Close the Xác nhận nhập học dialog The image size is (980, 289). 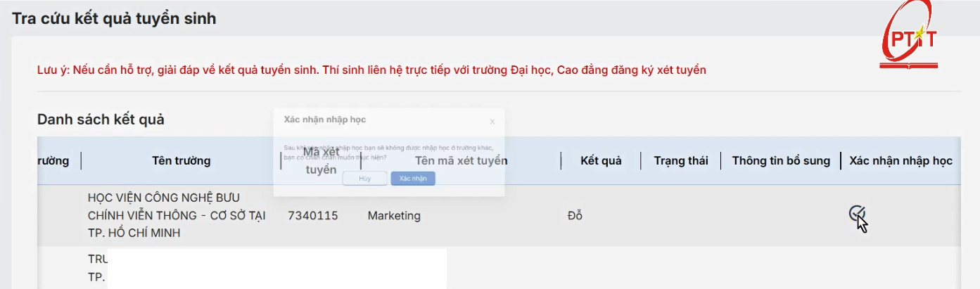click(x=492, y=122)
